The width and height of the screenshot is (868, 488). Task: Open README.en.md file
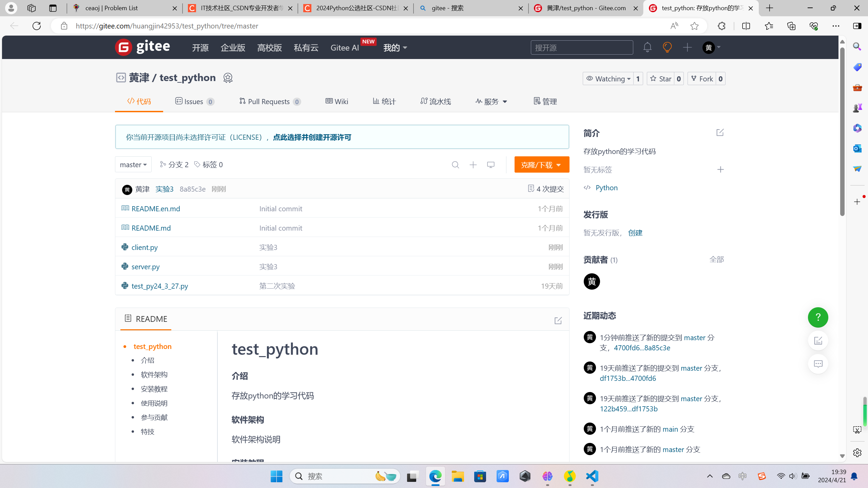[x=156, y=209]
